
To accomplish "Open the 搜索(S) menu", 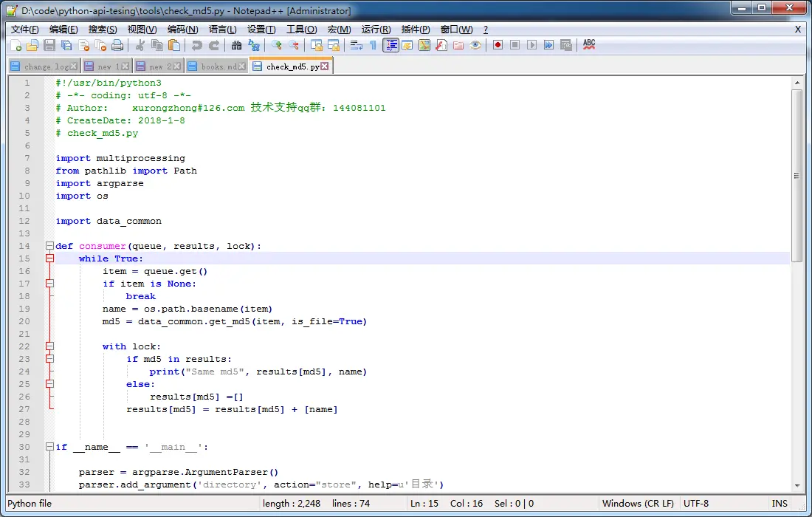I will pos(103,30).
